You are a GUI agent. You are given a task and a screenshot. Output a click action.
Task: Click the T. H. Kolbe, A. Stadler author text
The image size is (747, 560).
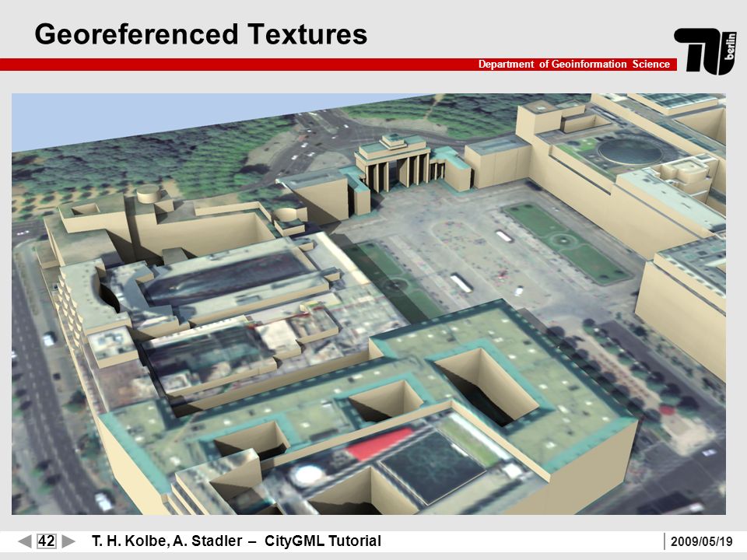tap(167, 541)
